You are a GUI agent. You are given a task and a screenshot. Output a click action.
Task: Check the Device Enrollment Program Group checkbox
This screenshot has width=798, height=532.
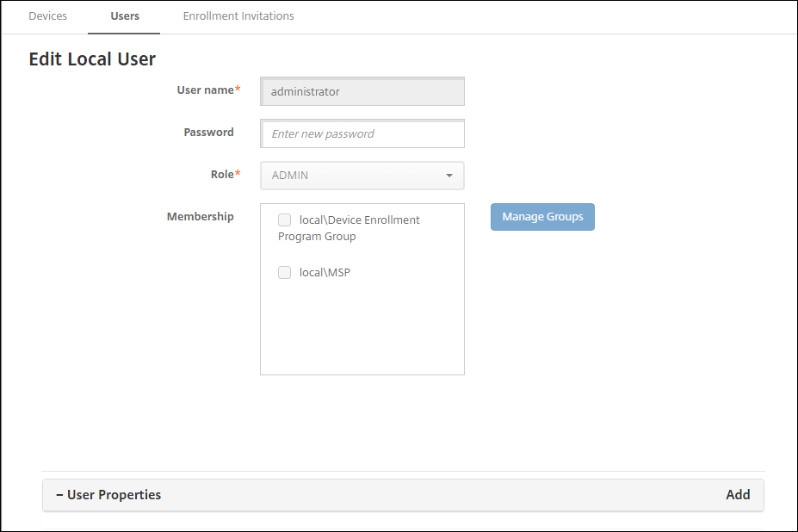285,220
